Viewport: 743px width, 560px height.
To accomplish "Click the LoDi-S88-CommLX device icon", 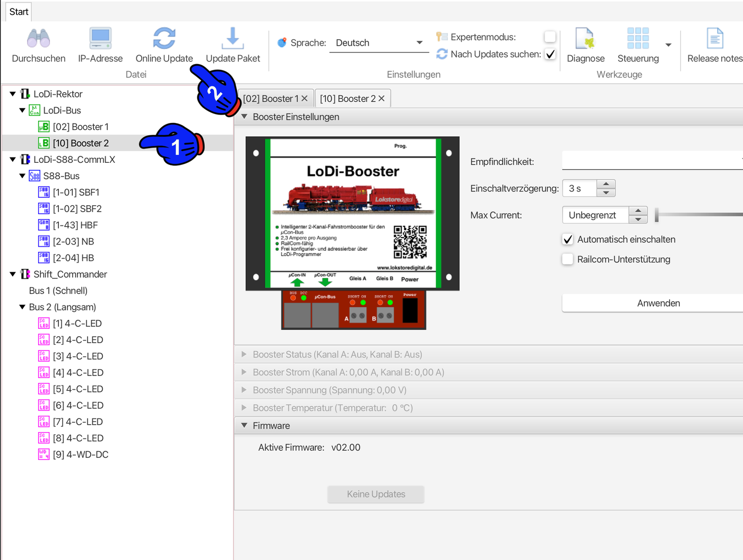I will click(x=25, y=160).
